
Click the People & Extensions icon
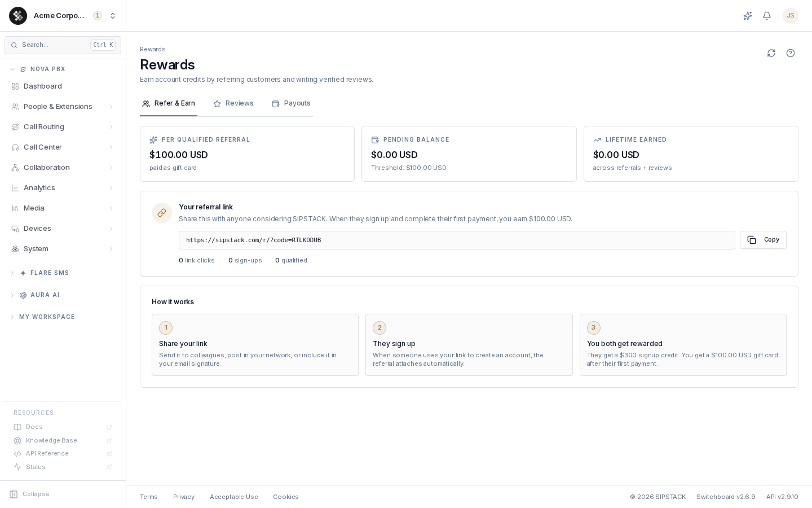click(15, 107)
